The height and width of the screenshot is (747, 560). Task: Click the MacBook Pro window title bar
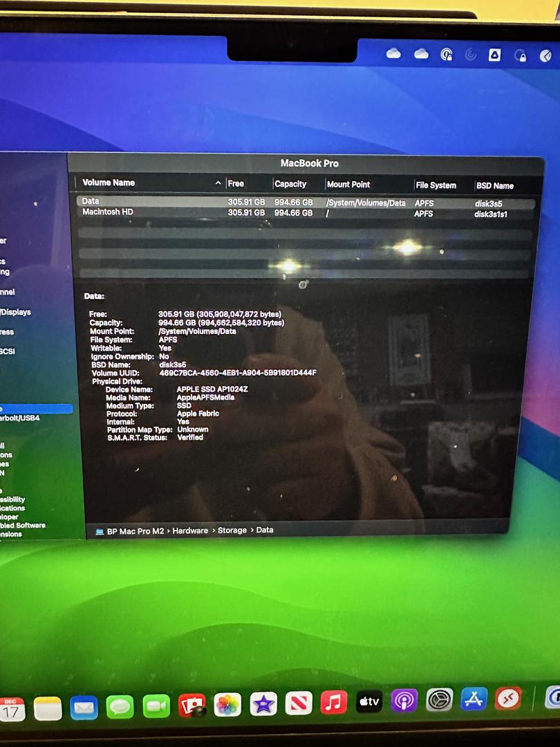click(308, 163)
